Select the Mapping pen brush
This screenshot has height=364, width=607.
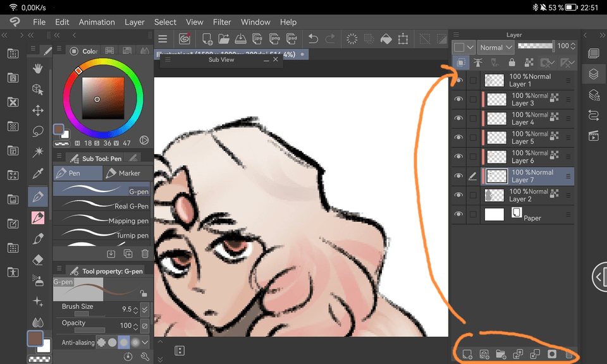[101, 220]
